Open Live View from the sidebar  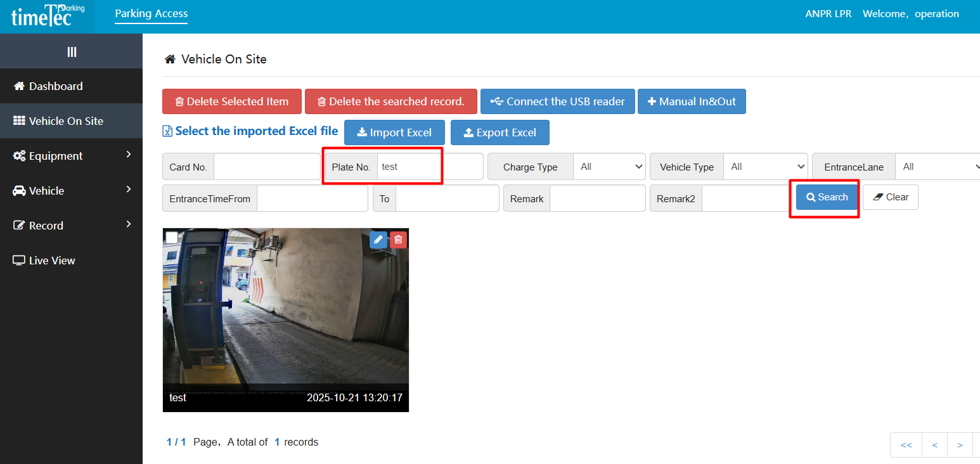[52, 261]
